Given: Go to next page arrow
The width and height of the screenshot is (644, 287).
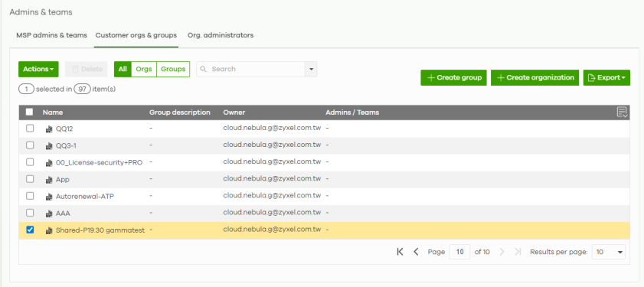Looking at the screenshot, I should point(502,252).
